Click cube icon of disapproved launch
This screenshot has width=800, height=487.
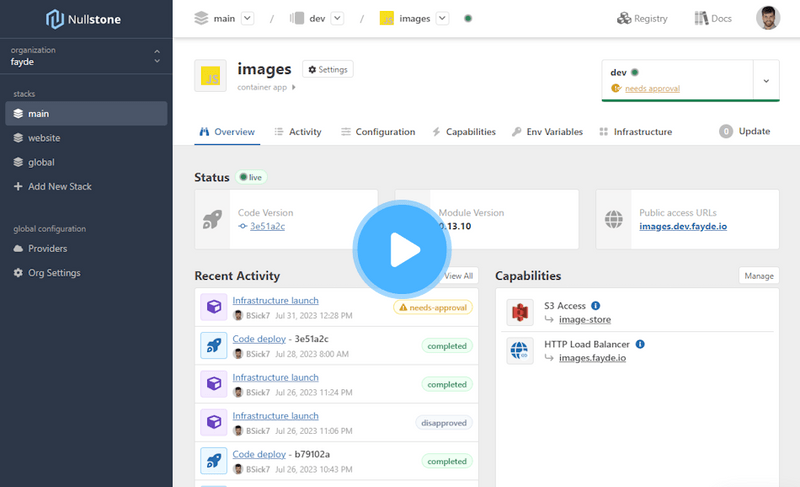214,422
